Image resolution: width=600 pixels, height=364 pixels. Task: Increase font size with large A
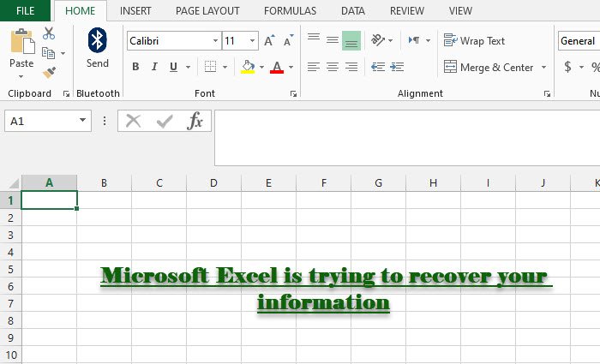coord(269,40)
